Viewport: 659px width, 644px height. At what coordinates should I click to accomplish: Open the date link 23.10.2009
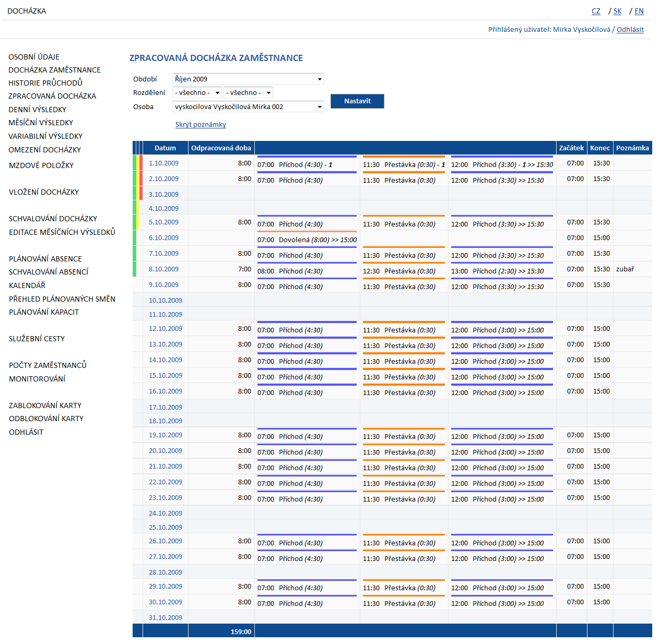[166, 498]
